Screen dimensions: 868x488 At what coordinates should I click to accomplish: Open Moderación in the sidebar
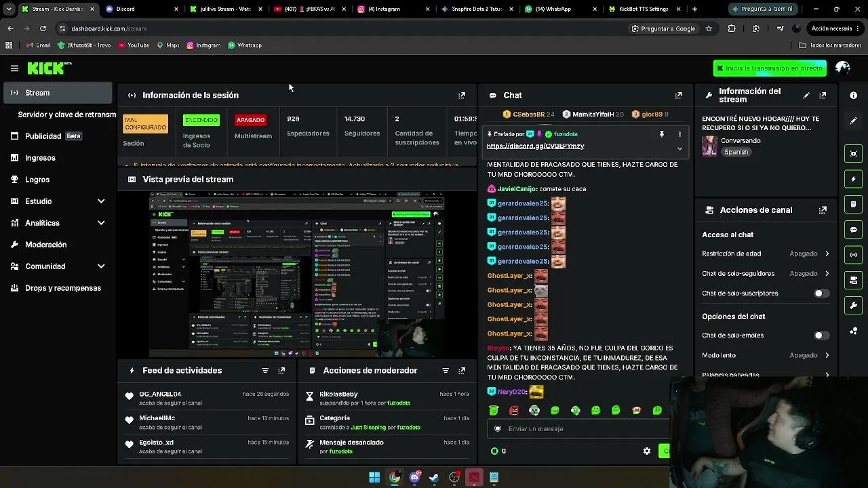[58, 245]
